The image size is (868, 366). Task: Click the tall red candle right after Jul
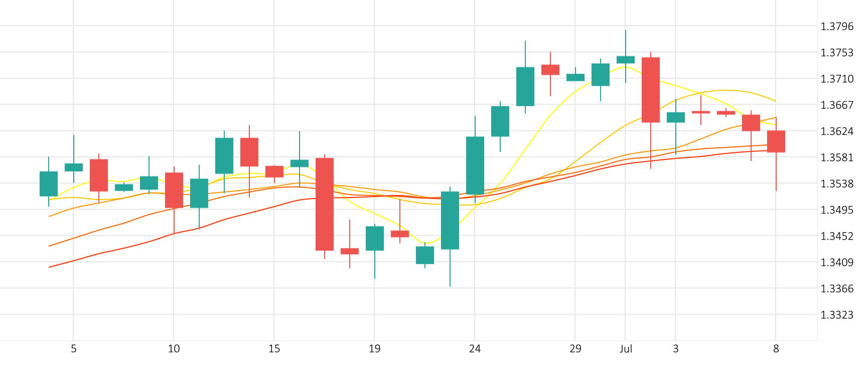coord(651,90)
